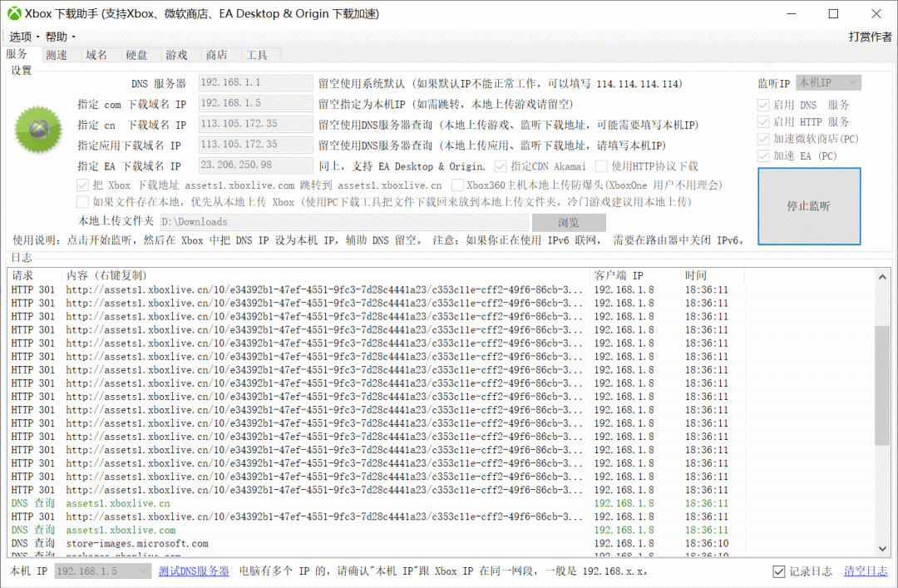Click the 清空日志 link
This screenshot has height=588, width=898.
tap(866, 571)
